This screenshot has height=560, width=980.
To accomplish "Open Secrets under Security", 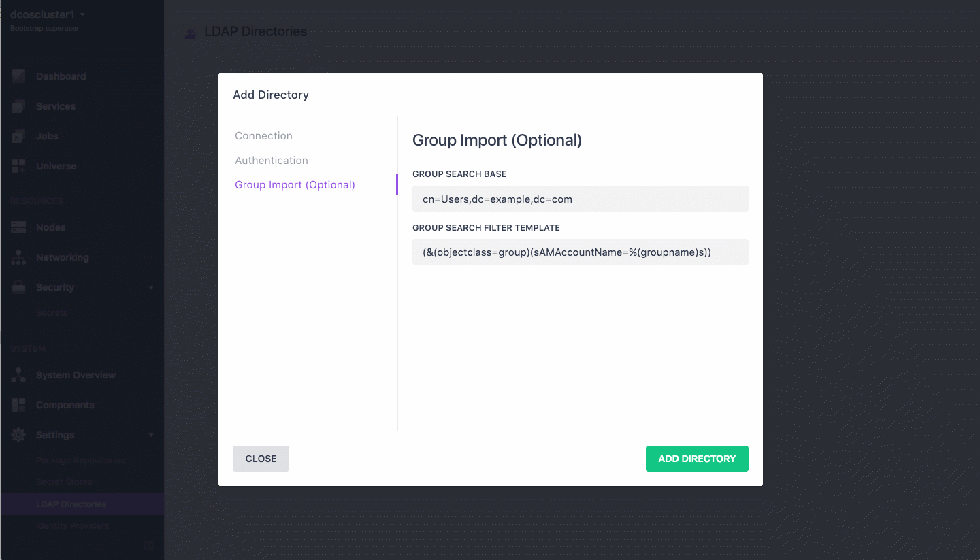I will click(52, 313).
